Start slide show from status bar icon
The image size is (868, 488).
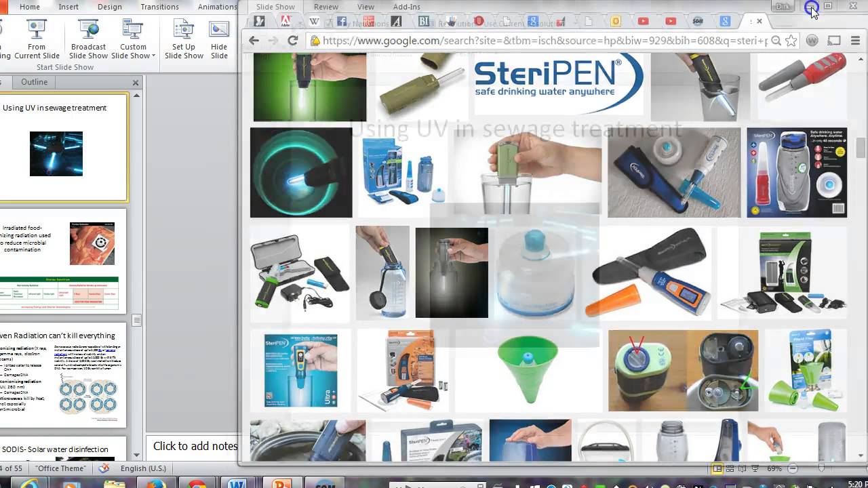[x=755, y=468]
